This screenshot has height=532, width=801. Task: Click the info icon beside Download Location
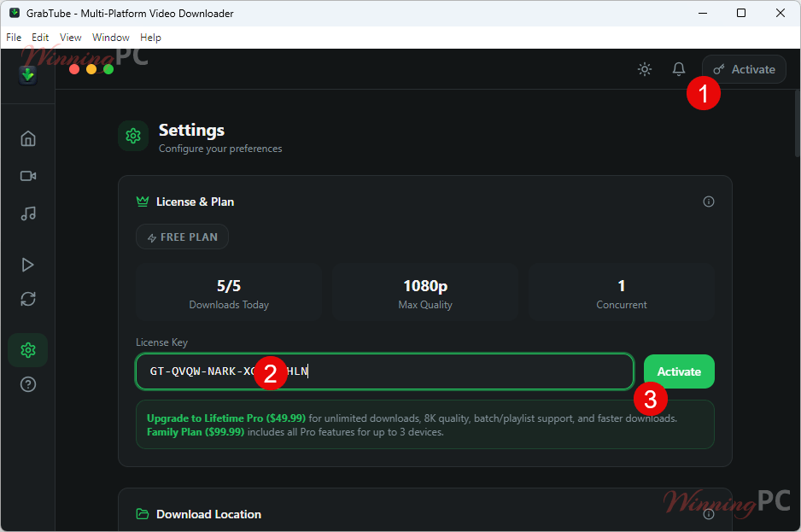709,514
